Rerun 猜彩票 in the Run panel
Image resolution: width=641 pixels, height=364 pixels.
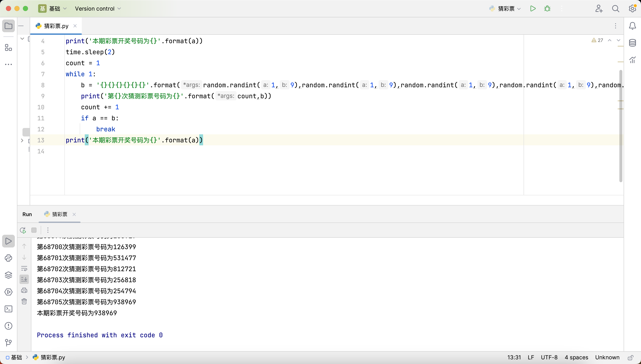click(x=23, y=230)
